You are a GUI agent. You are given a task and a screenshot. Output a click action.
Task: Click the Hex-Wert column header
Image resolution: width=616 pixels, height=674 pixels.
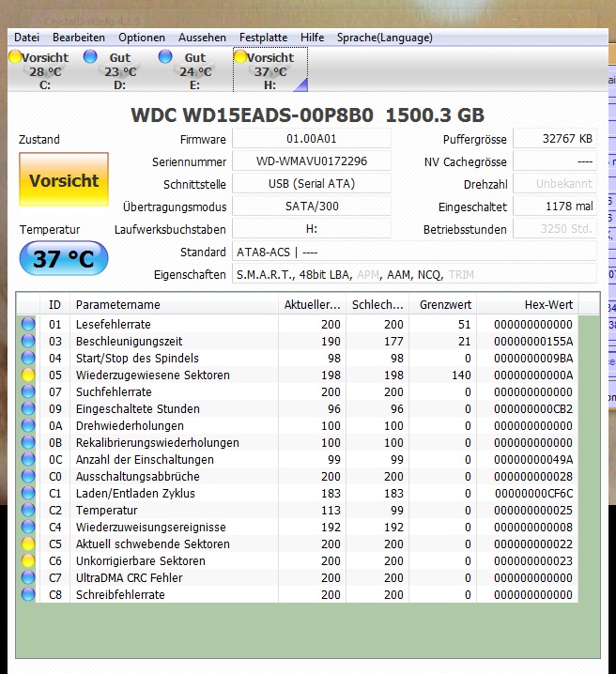pyautogui.click(x=528, y=305)
